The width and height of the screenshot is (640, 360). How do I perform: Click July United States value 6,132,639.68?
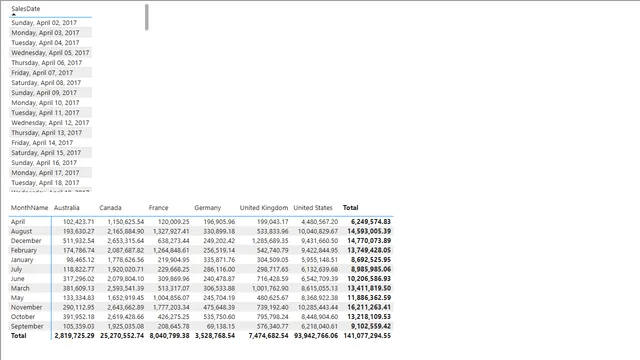pos(320,269)
